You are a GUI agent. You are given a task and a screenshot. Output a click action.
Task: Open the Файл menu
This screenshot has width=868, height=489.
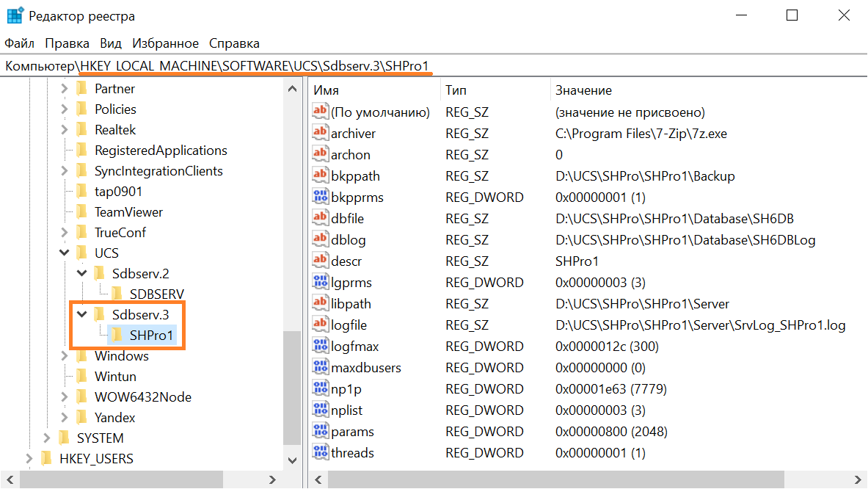click(19, 43)
